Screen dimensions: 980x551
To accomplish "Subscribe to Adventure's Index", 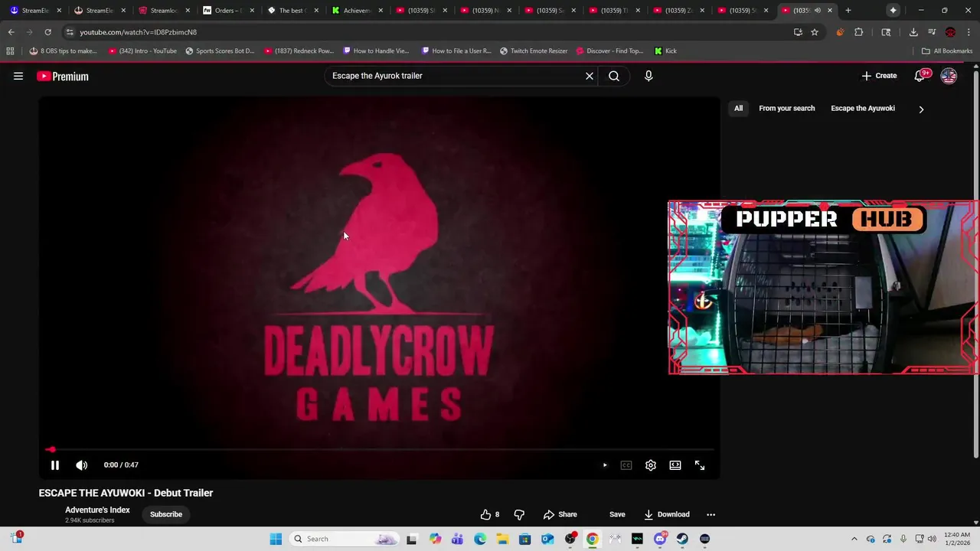I will [x=166, y=514].
